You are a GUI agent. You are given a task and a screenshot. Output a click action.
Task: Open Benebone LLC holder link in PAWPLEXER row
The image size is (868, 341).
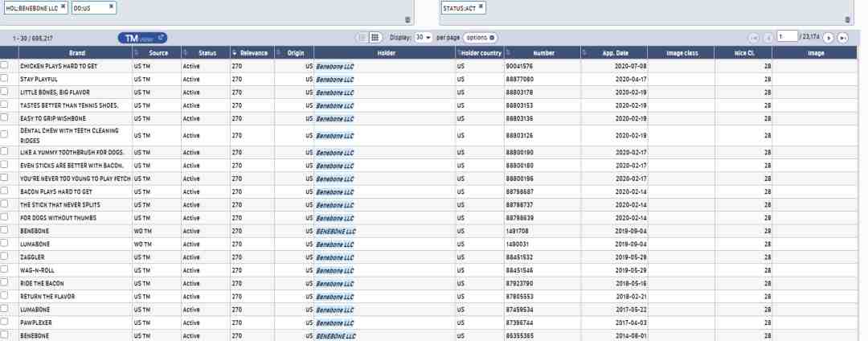(334, 323)
